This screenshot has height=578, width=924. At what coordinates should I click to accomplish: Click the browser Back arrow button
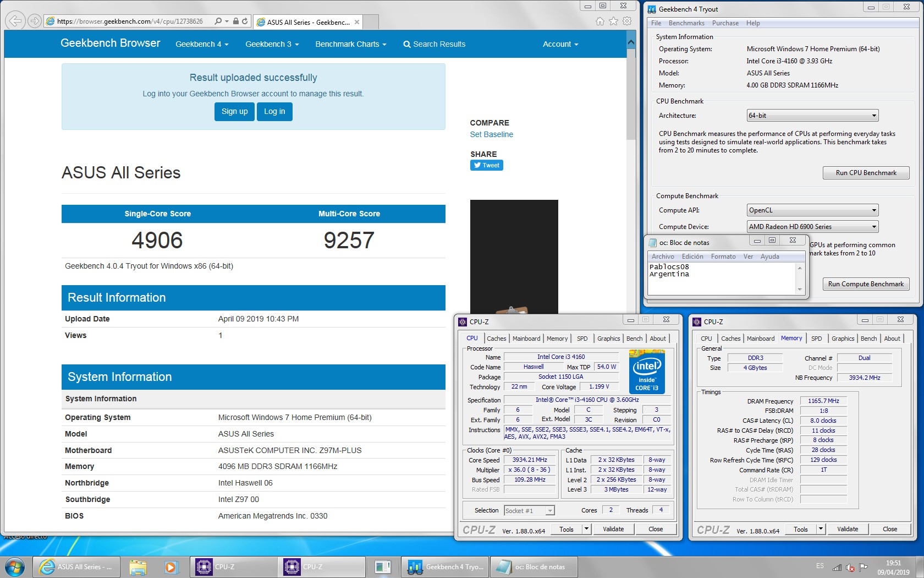click(x=16, y=21)
